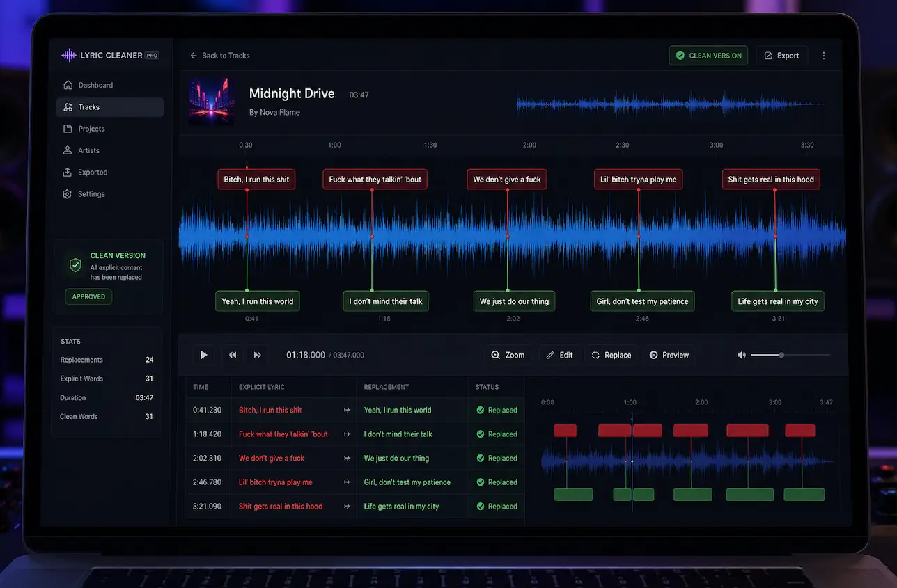Click the header waveform overview
The height and width of the screenshot is (588, 897).
[671, 105]
